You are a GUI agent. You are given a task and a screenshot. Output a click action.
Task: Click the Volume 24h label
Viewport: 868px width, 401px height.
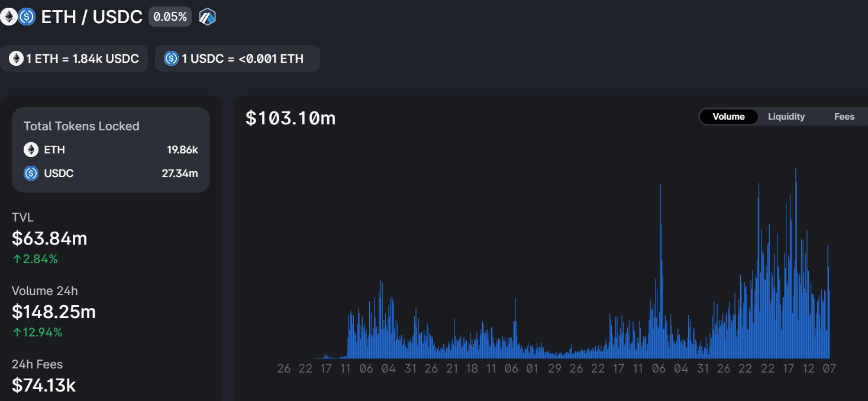[45, 291]
